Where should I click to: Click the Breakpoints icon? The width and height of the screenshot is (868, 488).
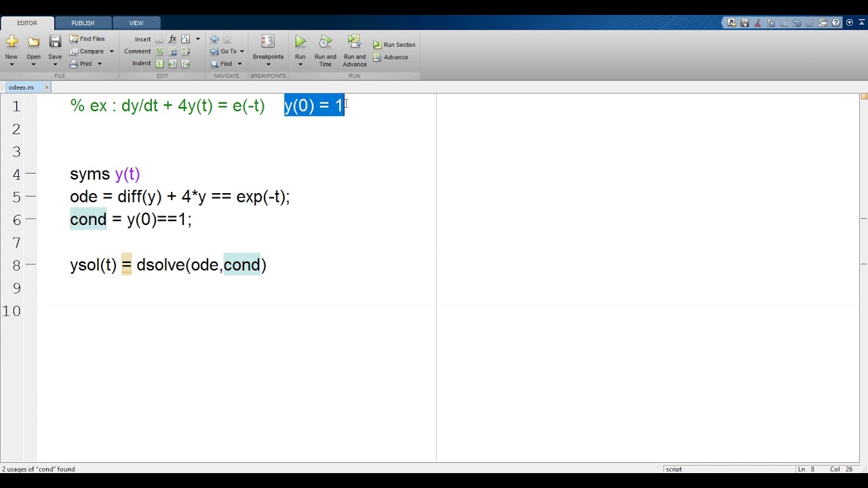coord(268,42)
